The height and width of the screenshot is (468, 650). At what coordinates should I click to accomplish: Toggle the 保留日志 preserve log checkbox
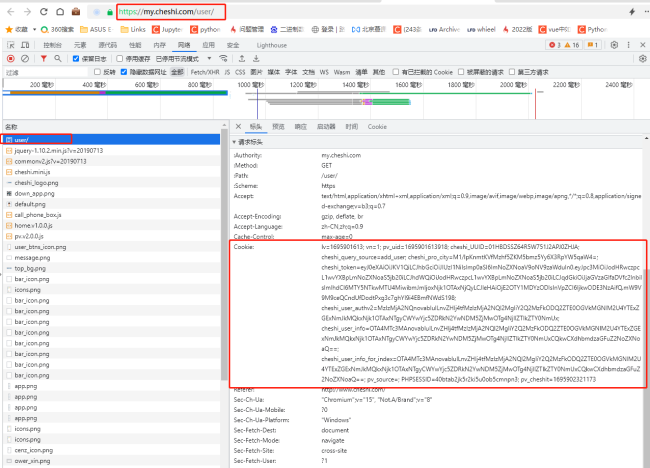coord(76,58)
